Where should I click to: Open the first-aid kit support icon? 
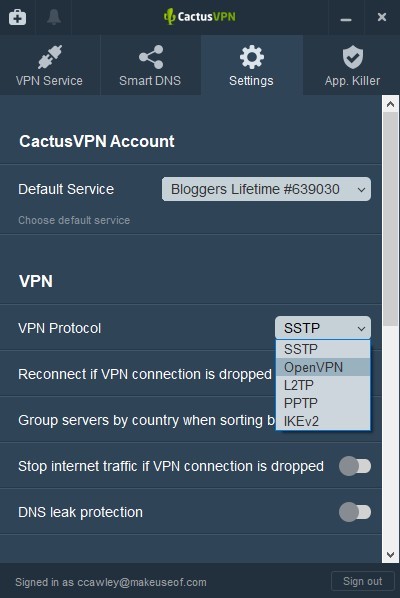coord(18,18)
